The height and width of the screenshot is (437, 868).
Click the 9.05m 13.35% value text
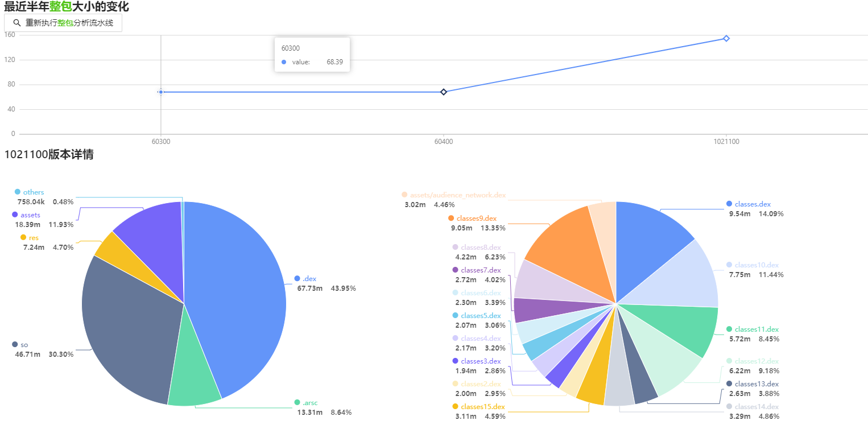click(478, 228)
